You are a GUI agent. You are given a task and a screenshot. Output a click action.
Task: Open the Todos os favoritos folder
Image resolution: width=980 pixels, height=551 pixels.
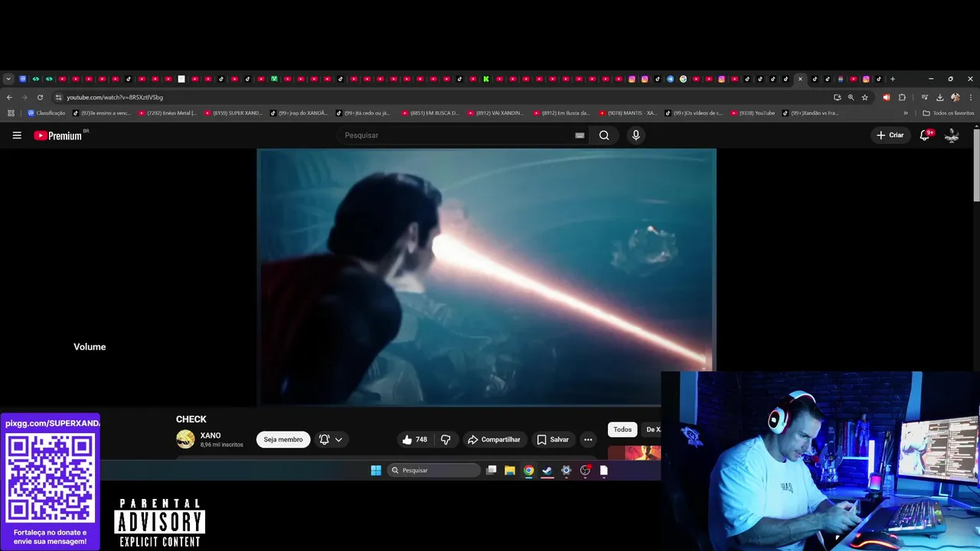pos(949,113)
